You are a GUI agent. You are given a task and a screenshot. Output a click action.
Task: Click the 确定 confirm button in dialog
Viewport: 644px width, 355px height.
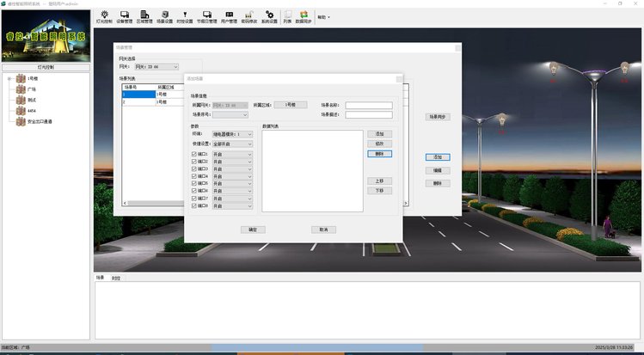coord(253,230)
